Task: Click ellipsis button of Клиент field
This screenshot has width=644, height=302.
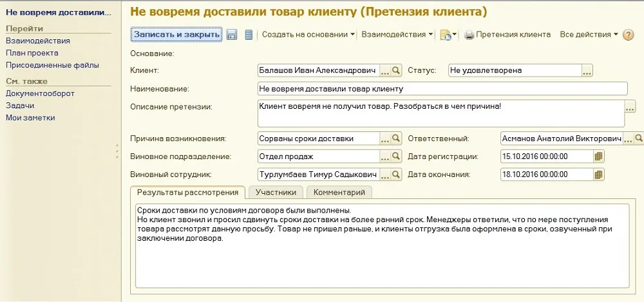Action: coord(385,71)
